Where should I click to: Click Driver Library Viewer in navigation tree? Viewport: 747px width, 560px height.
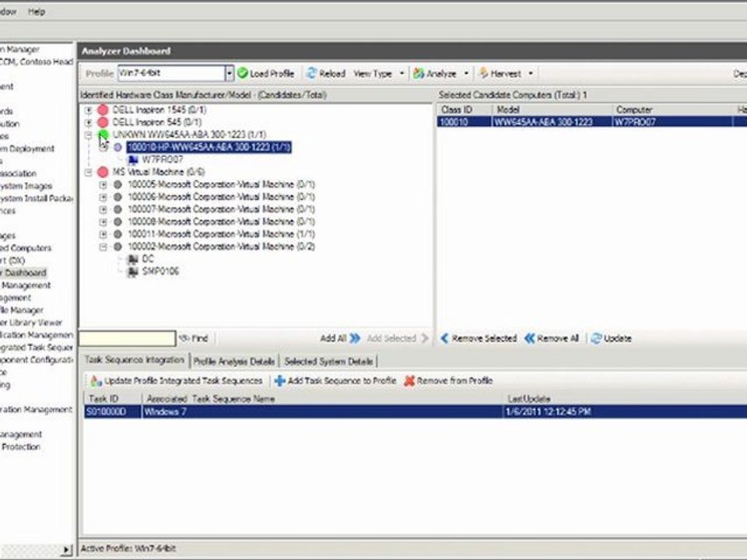(31, 322)
